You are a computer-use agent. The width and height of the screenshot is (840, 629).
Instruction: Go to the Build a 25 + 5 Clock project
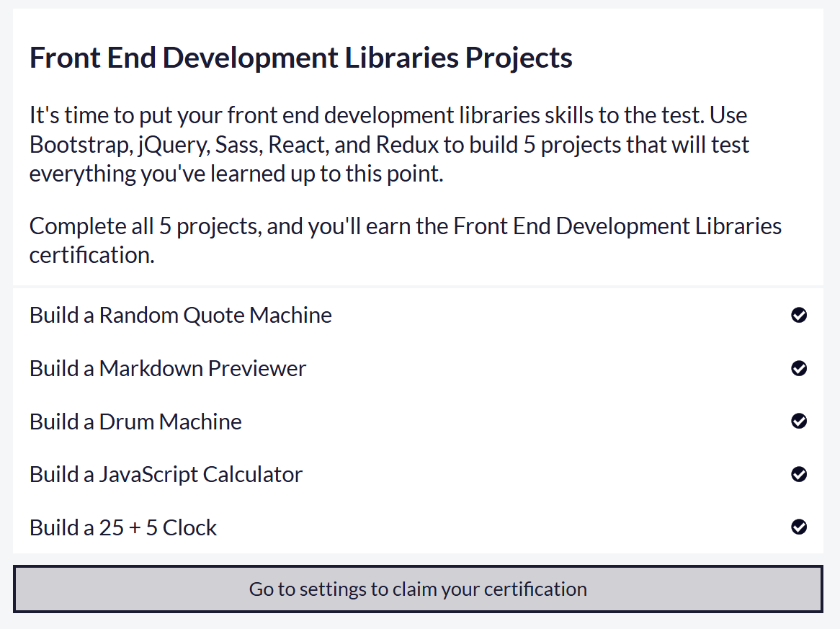[x=123, y=527]
